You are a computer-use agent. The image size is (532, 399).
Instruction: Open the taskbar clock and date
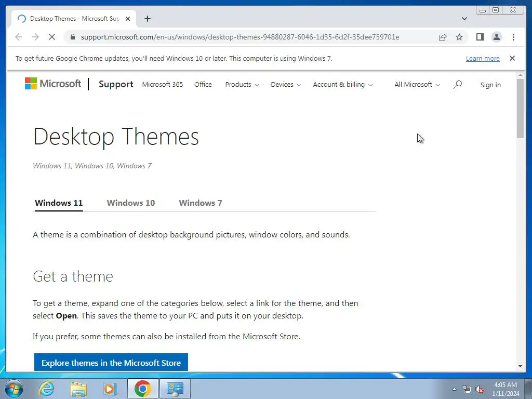tap(505, 389)
